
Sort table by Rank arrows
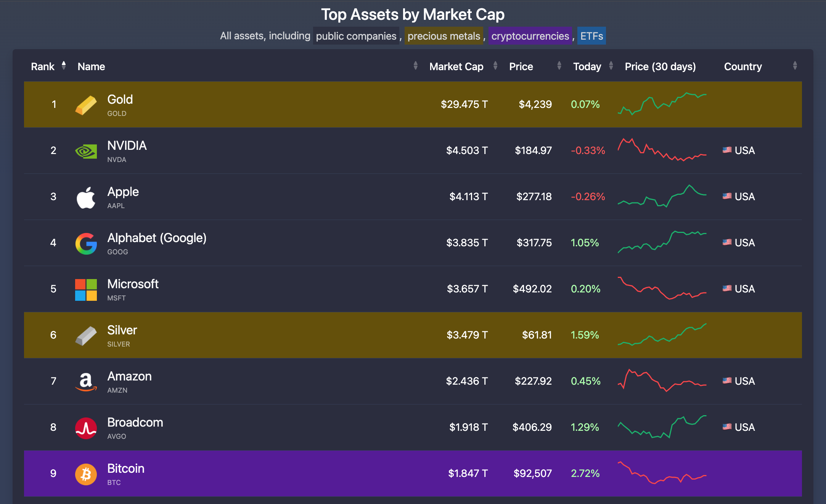[x=64, y=66]
